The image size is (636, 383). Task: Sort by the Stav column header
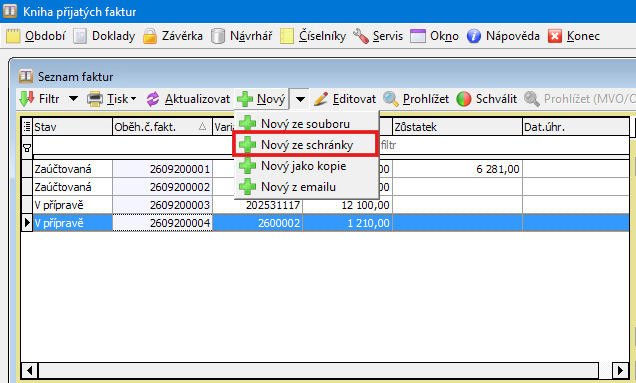click(72, 127)
